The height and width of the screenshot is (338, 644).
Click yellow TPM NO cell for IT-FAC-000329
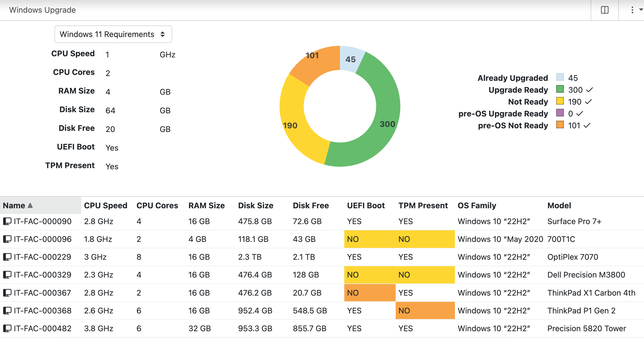425,275
